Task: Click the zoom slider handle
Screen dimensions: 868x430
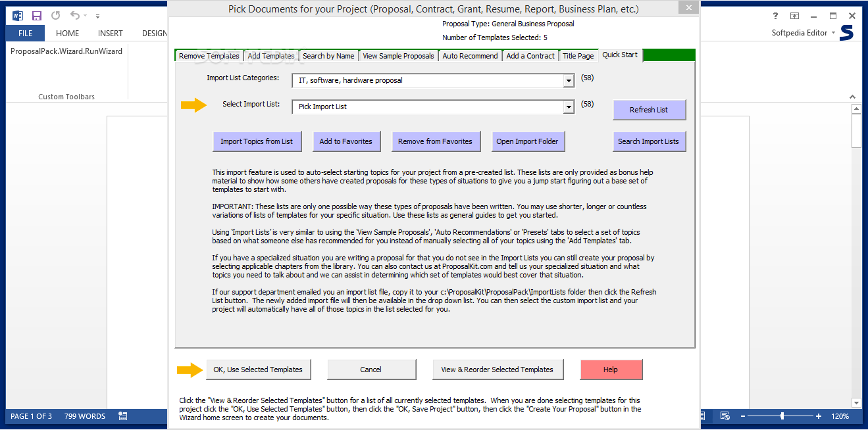Action: click(782, 416)
